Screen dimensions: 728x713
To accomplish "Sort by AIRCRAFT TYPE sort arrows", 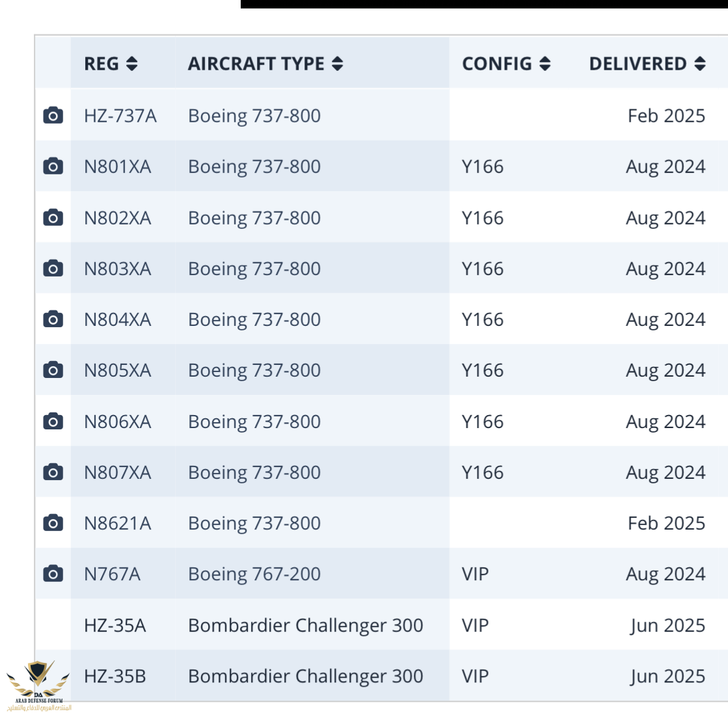I will coord(337,64).
